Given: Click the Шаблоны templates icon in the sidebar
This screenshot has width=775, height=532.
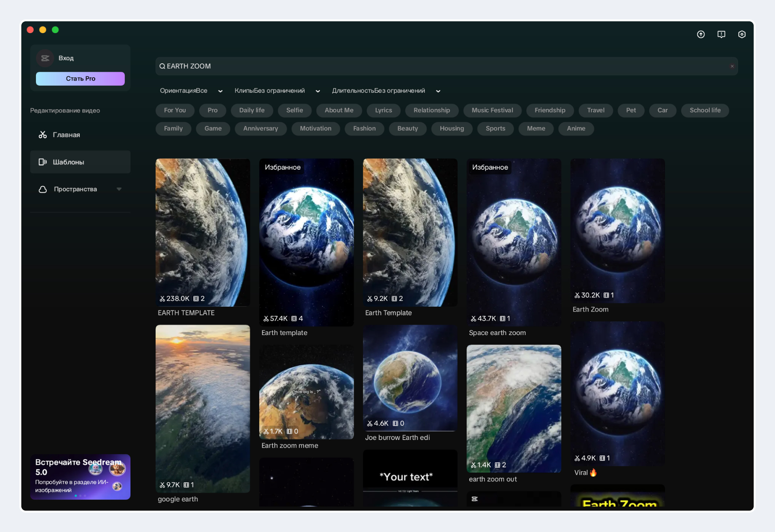Looking at the screenshot, I should click(43, 162).
